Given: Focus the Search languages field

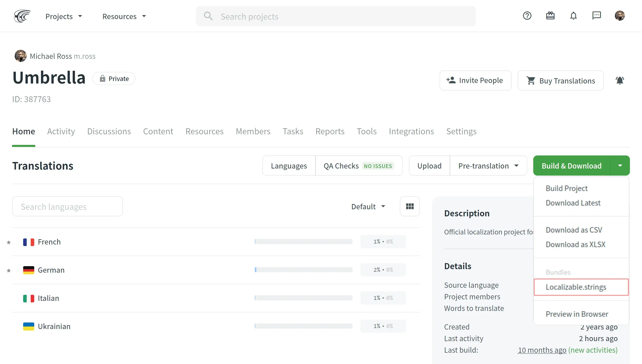Looking at the screenshot, I should pyautogui.click(x=67, y=207).
